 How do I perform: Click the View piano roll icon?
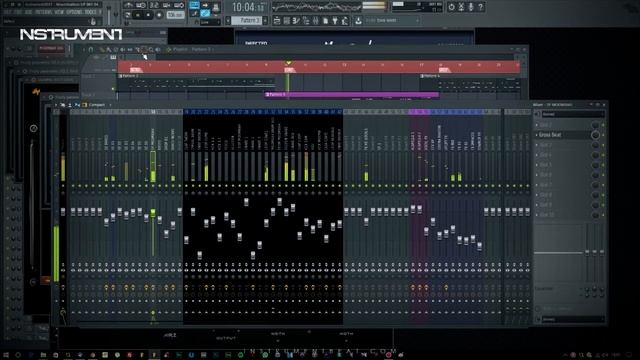point(296,20)
